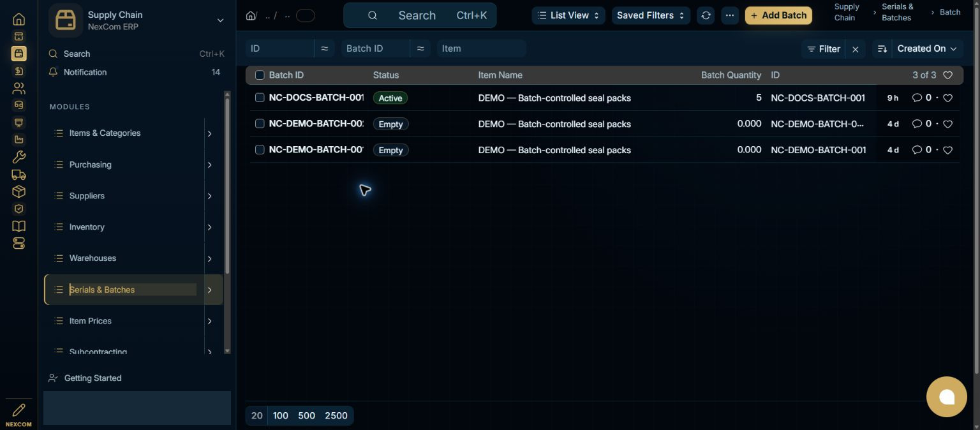Click Serials & Batches breadcrumb link
Image resolution: width=980 pixels, height=430 pixels.
point(897,12)
